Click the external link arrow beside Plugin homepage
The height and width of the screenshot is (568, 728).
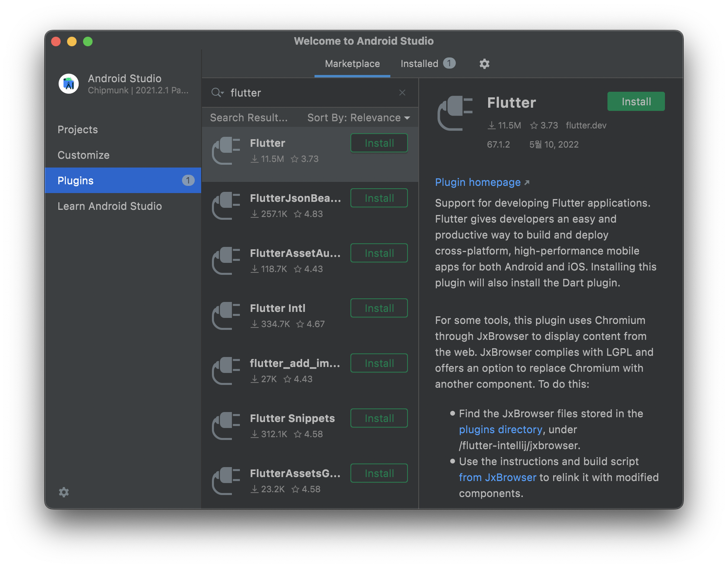coord(527,182)
